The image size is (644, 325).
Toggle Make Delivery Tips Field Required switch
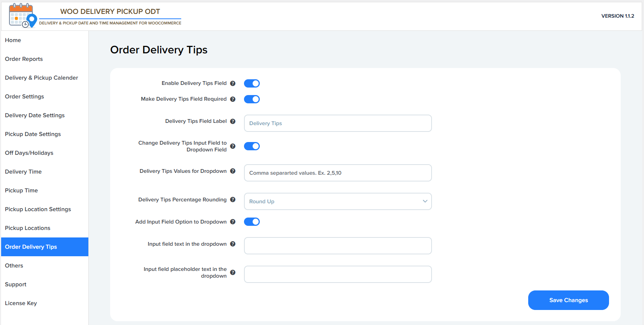pos(252,99)
